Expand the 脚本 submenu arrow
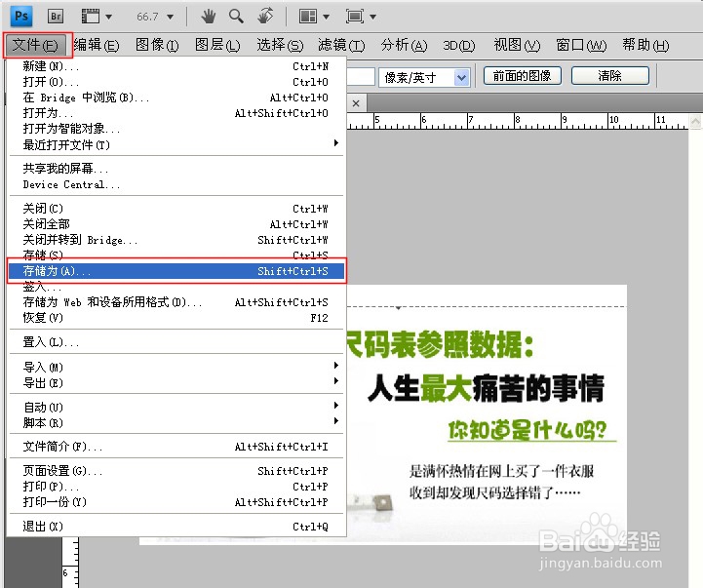The image size is (703, 588). pos(335,421)
